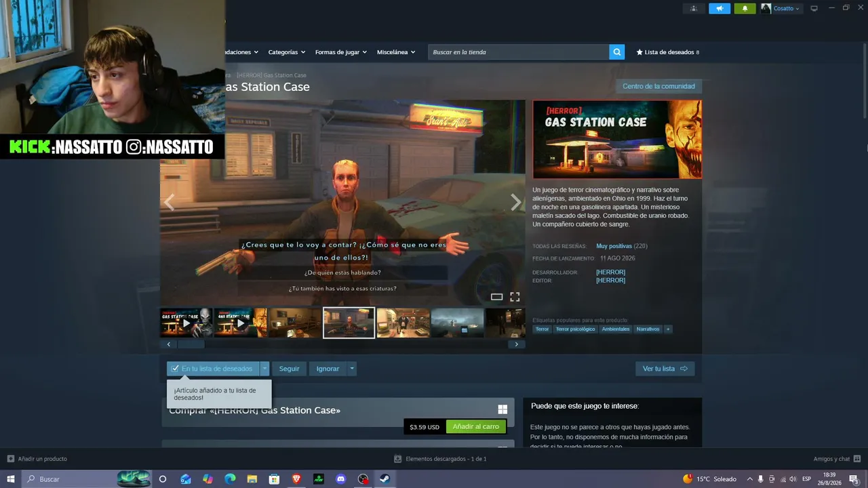This screenshot has width=868, height=488.
Task: Show hidden system tray icons
Action: click(749, 479)
